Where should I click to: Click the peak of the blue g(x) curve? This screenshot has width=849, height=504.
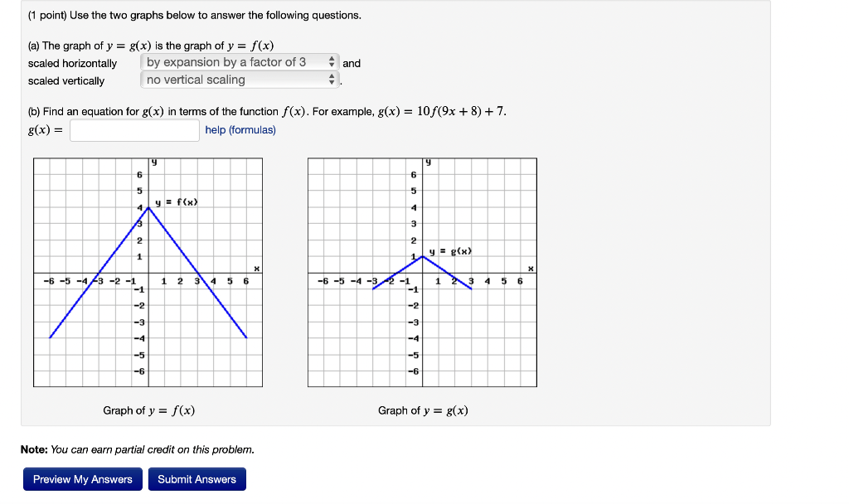(422, 258)
